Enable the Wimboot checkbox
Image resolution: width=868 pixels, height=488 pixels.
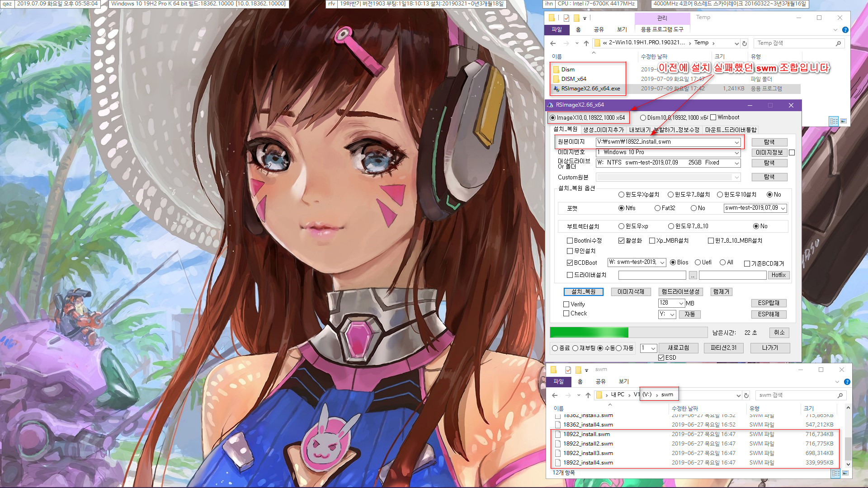[x=713, y=117]
